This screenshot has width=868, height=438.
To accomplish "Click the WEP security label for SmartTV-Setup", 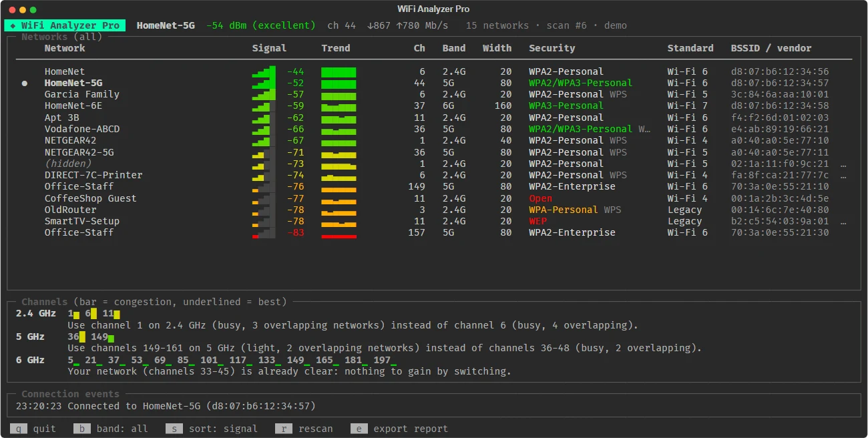I will 537,221.
